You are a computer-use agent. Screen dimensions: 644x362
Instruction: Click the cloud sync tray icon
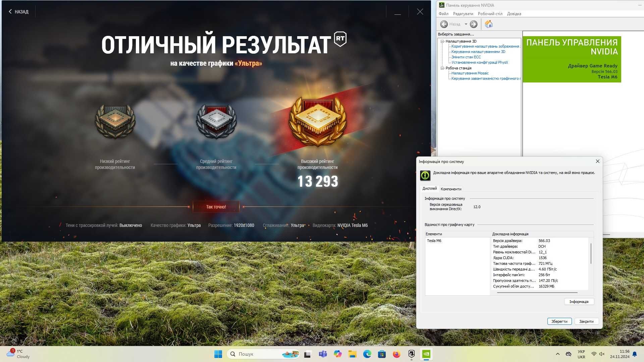(568, 354)
